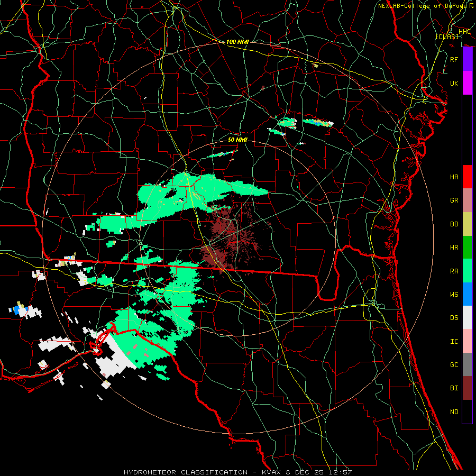The height and width of the screenshot is (476, 476).
Task: Select the GR pink legend swatch
Action: click(467, 200)
